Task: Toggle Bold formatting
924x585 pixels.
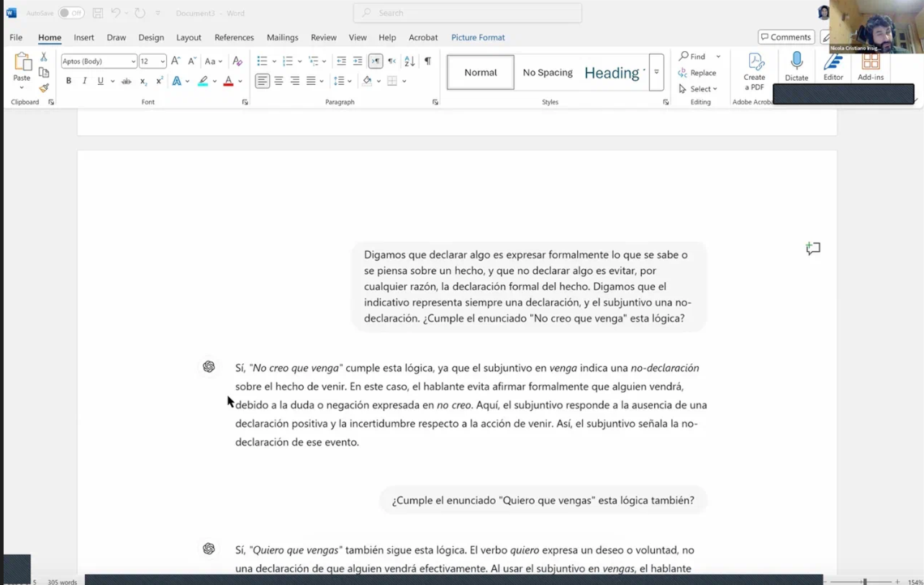Action: (68, 81)
